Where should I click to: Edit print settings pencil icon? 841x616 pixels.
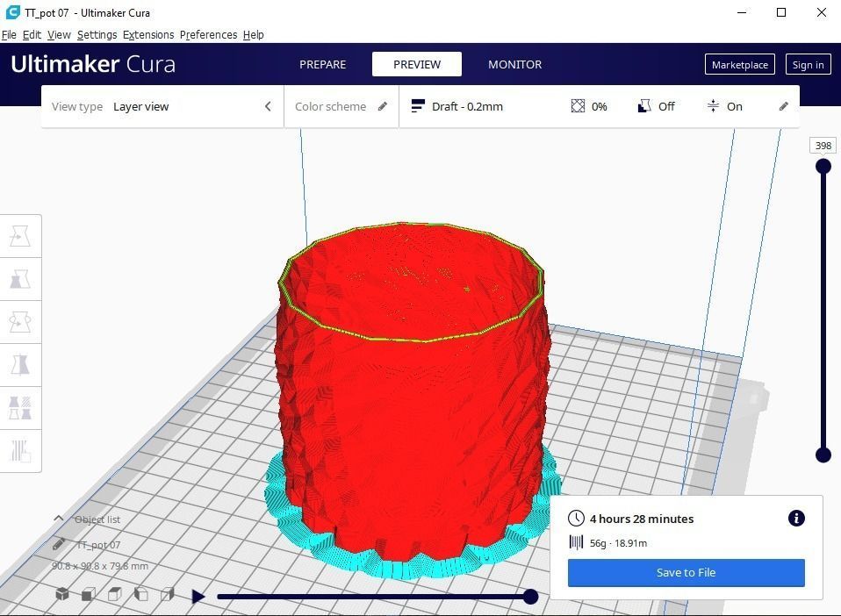pyautogui.click(x=784, y=106)
